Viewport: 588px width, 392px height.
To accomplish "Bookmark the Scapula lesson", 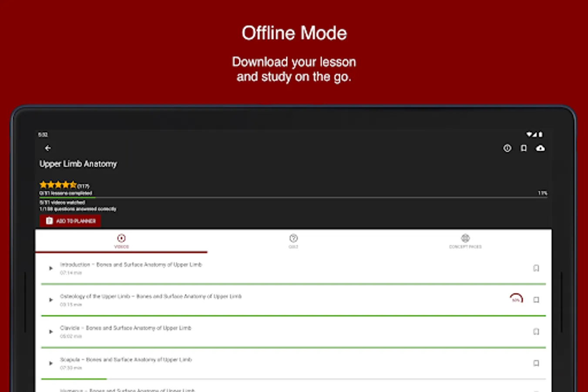I will pos(536,363).
